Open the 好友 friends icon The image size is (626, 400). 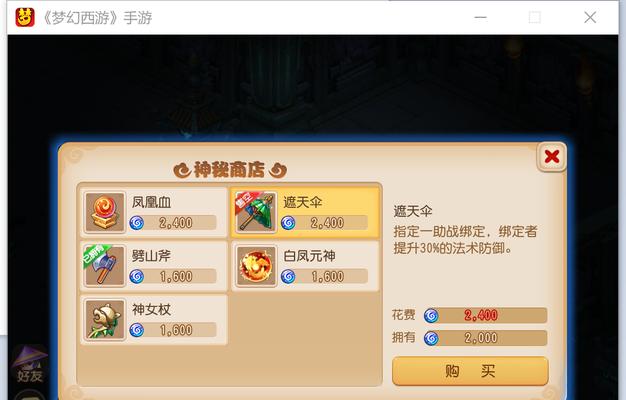(x=29, y=364)
